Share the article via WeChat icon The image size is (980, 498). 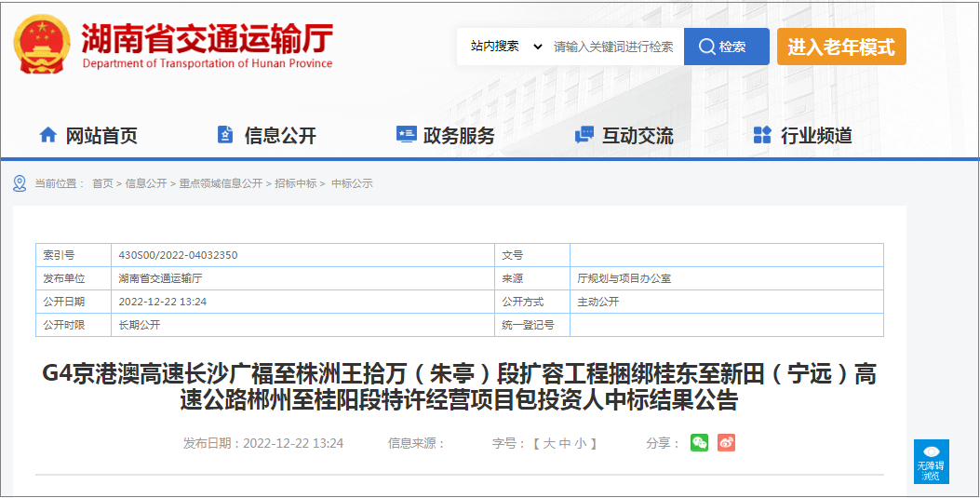click(699, 443)
